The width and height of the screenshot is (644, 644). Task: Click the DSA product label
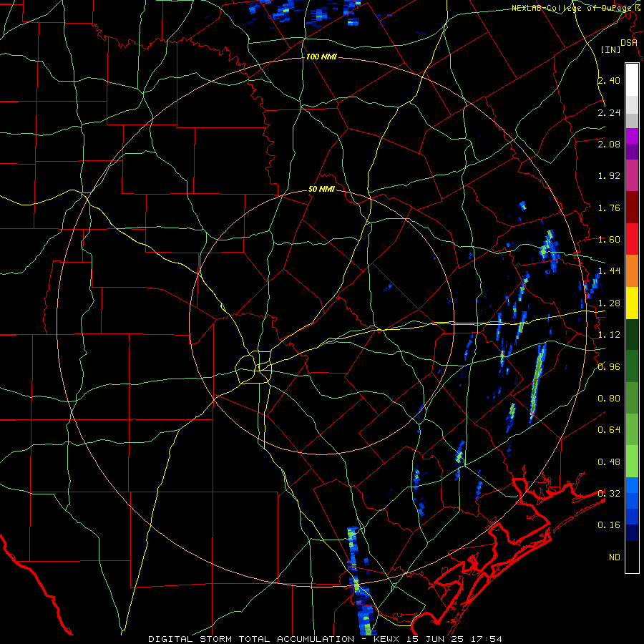[628, 42]
